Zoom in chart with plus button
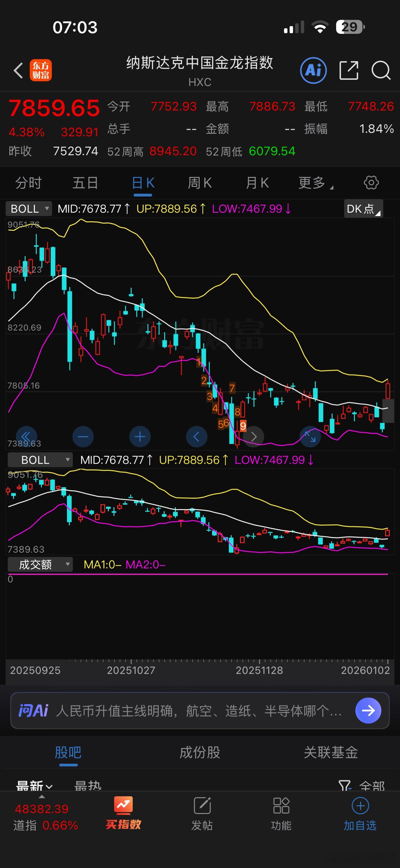The height and width of the screenshot is (868, 400). (x=140, y=437)
